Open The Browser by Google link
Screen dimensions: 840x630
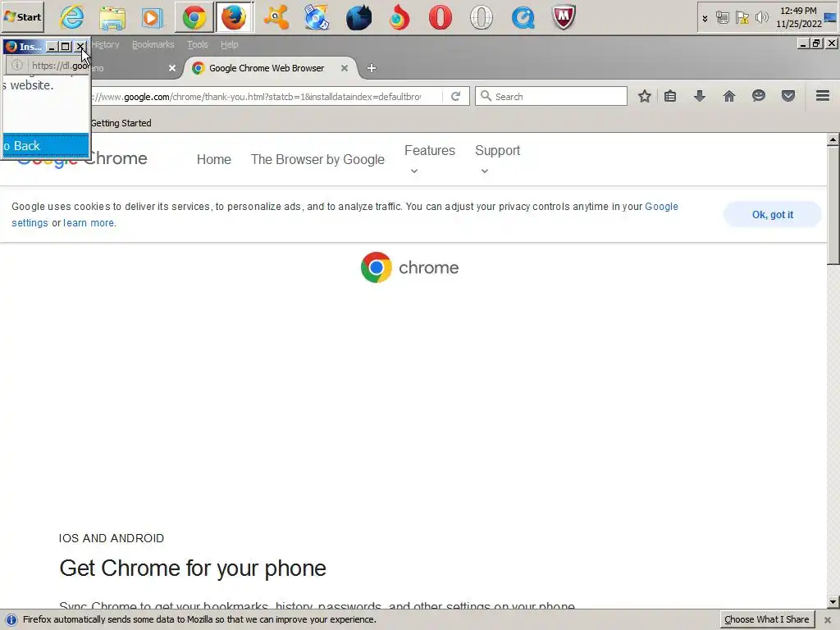(x=317, y=160)
